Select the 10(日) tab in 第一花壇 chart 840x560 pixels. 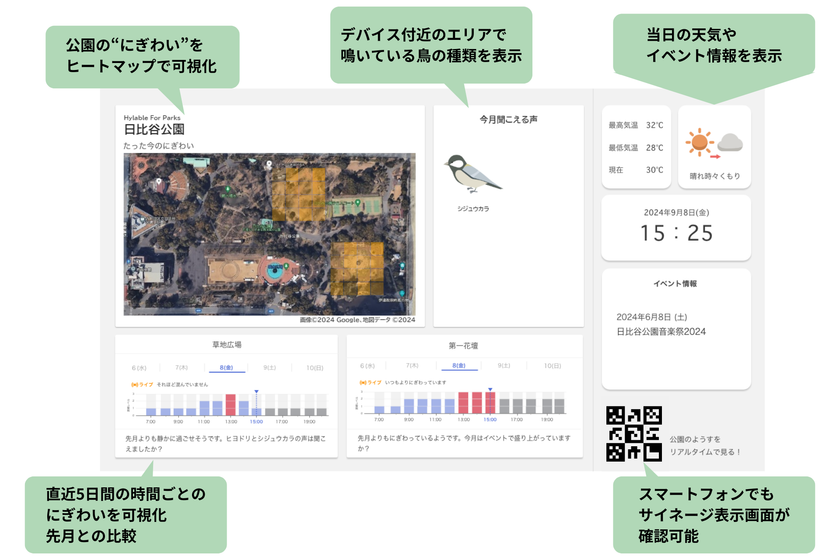pyautogui.click(x=553, y=365)
